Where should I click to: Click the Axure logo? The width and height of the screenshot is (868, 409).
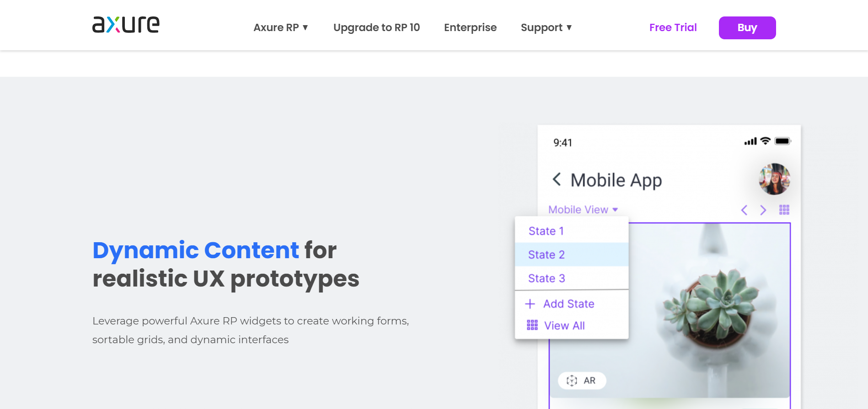click(x=126, y=25)
